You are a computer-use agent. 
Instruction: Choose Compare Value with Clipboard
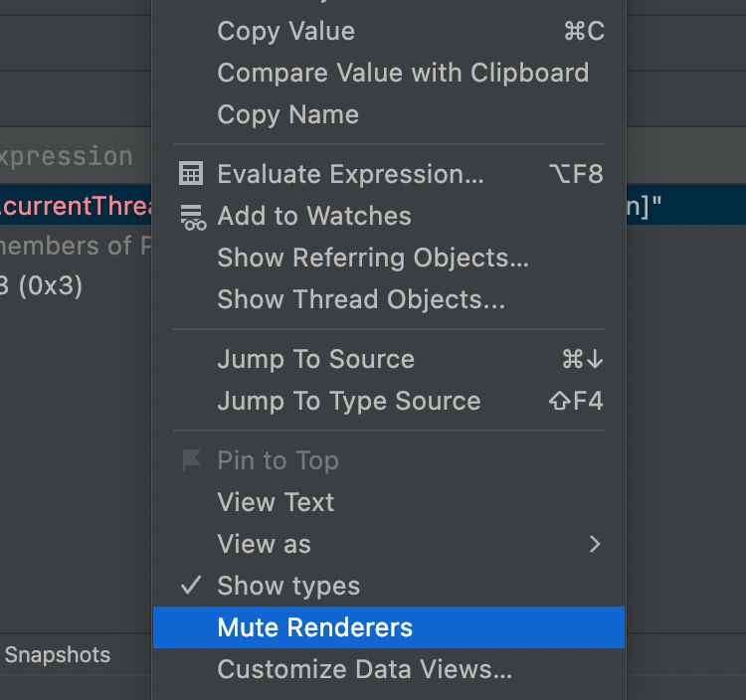(403, 73)
